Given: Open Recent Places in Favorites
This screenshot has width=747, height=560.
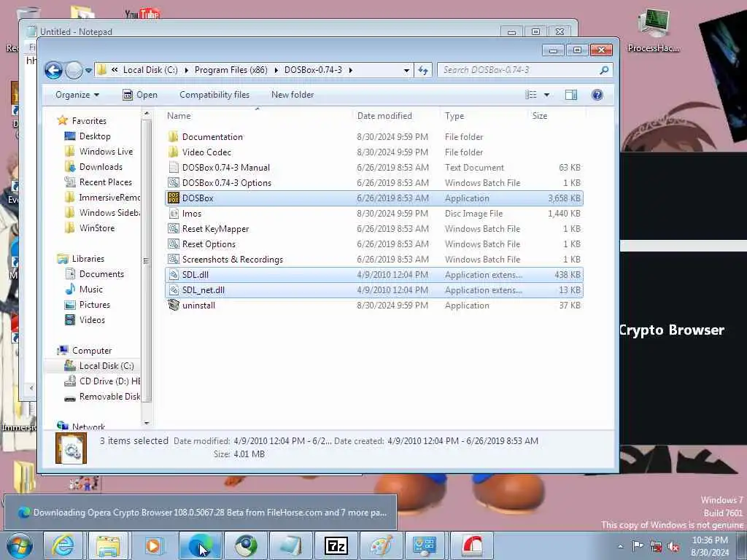Looking at the screenshot, I should pos(105,182).
